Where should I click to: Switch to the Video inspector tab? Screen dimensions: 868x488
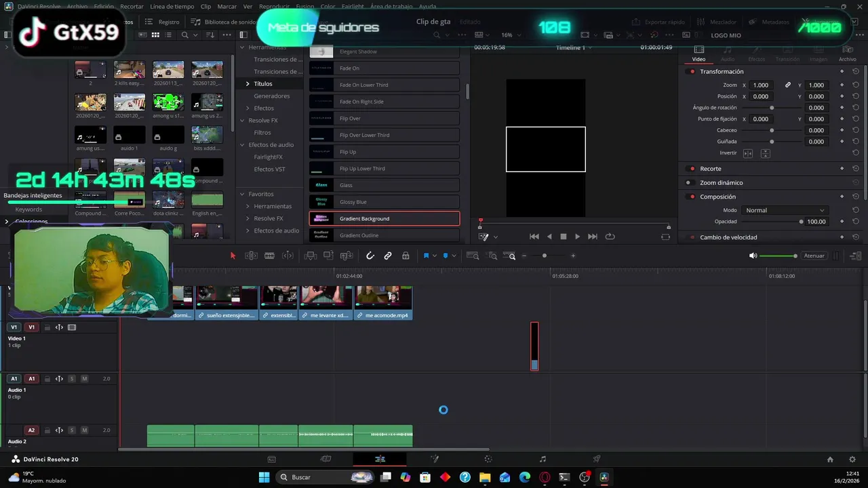click(698, 54)
